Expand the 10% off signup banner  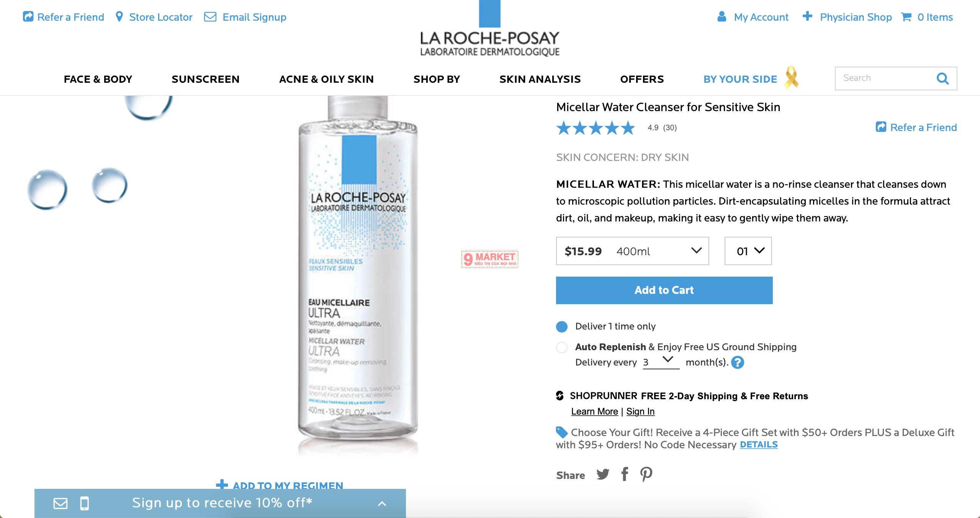[x=382, y=503]
